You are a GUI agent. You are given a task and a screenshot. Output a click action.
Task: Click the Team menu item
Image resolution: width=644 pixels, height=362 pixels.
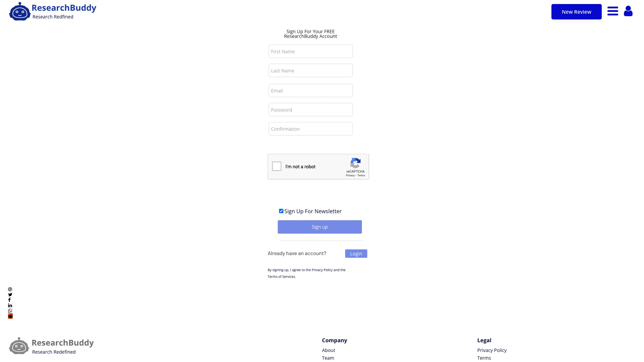[327, 358]
